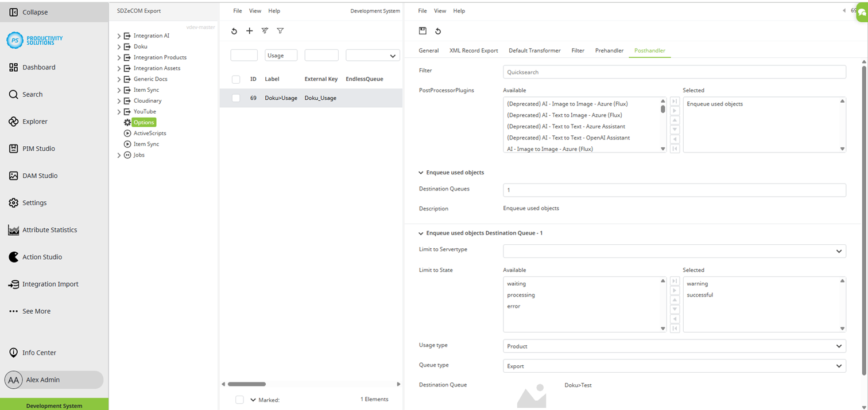Launch PIM Studio
Image resolution: width=868 pixels, height=410 pixels.
32,149
